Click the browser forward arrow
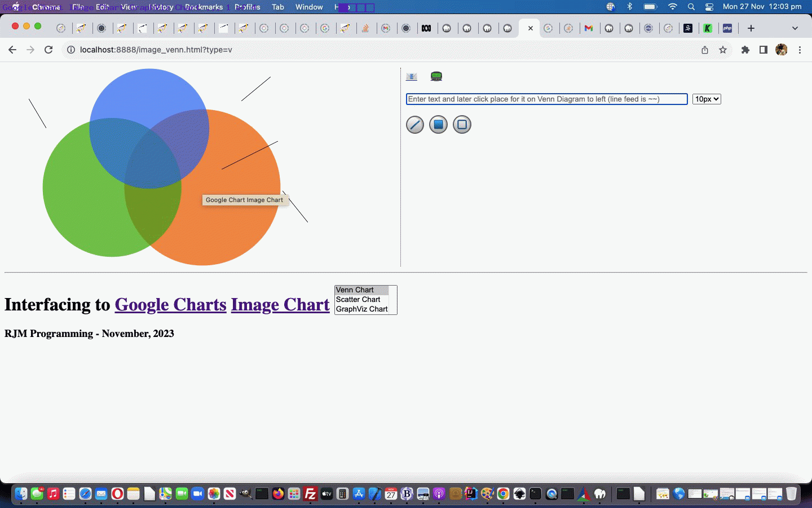 pyautogui.click(x=30, y=50)
